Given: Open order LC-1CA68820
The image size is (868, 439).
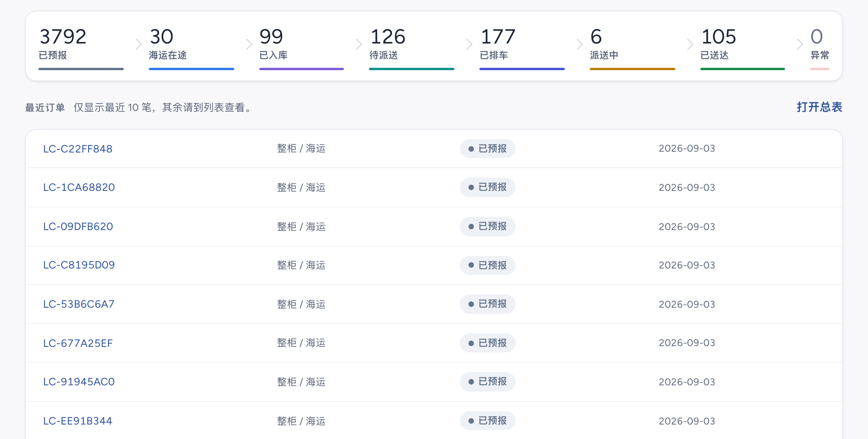Looking at the screenshot, I should pyautogui.click(x=79, y=187).
